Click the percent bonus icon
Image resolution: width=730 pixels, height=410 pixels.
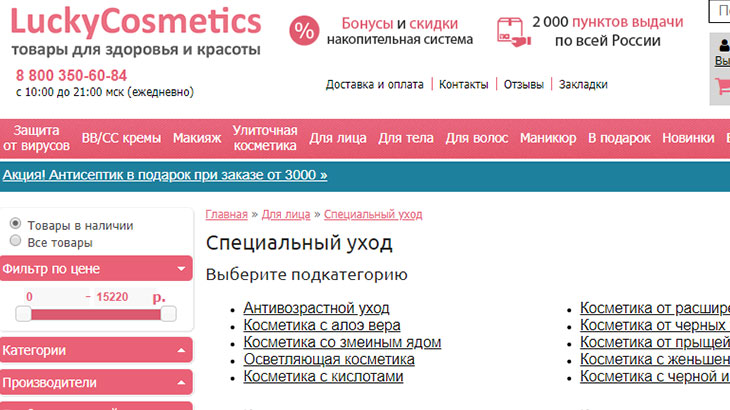tap(304, 31)
